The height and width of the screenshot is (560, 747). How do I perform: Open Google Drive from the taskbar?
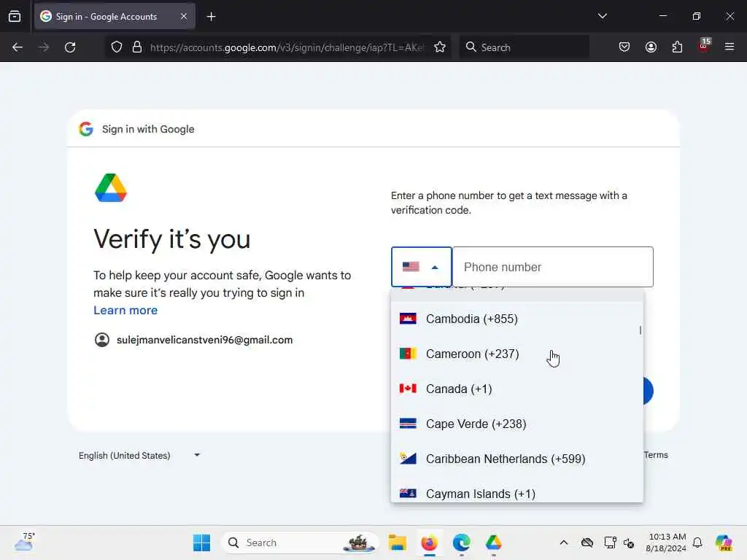pyautogui.click(x=494, y=542)
